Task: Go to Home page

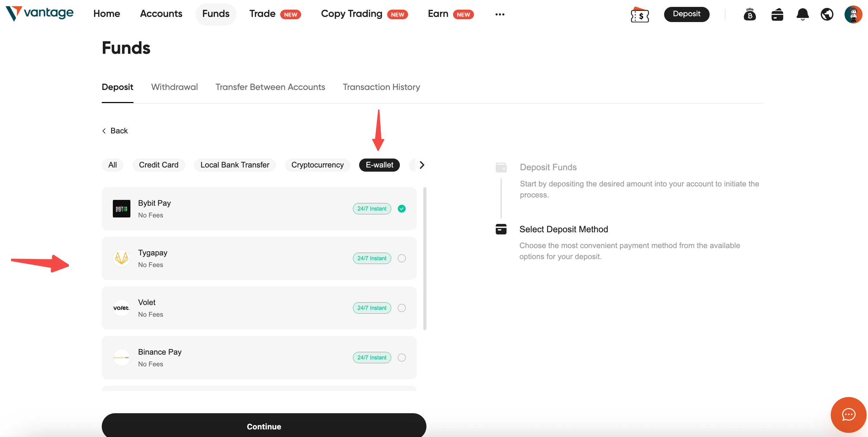Action: tap(107, 14)
